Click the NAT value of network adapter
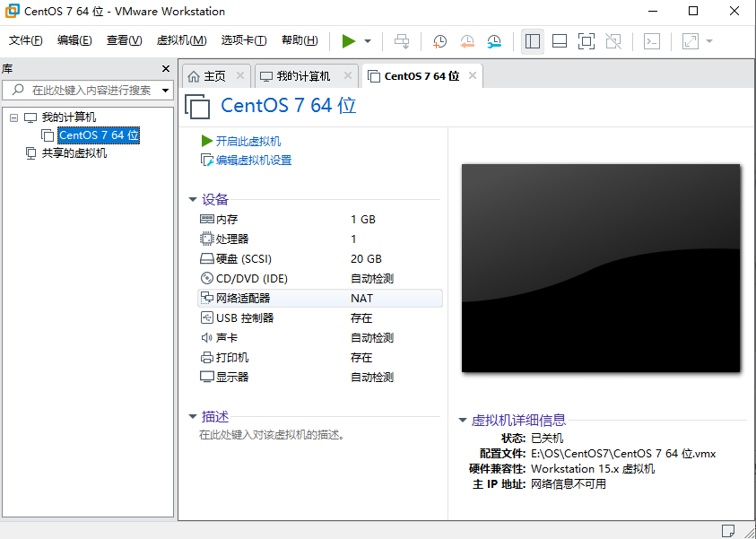The image size is (756, 539). coord(361,299)
